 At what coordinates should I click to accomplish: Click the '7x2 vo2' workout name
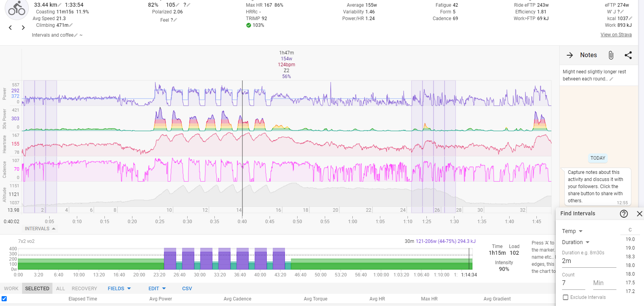click(26, 241)
